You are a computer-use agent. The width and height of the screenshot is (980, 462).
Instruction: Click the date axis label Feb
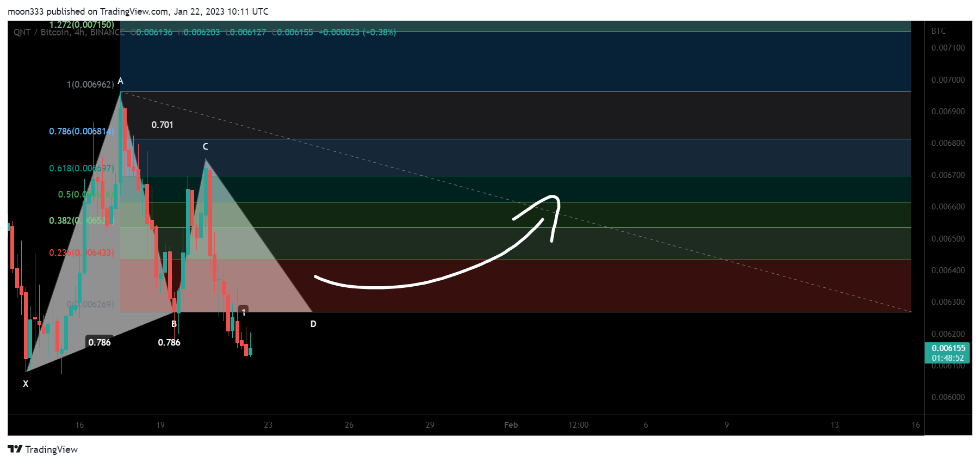511,425
